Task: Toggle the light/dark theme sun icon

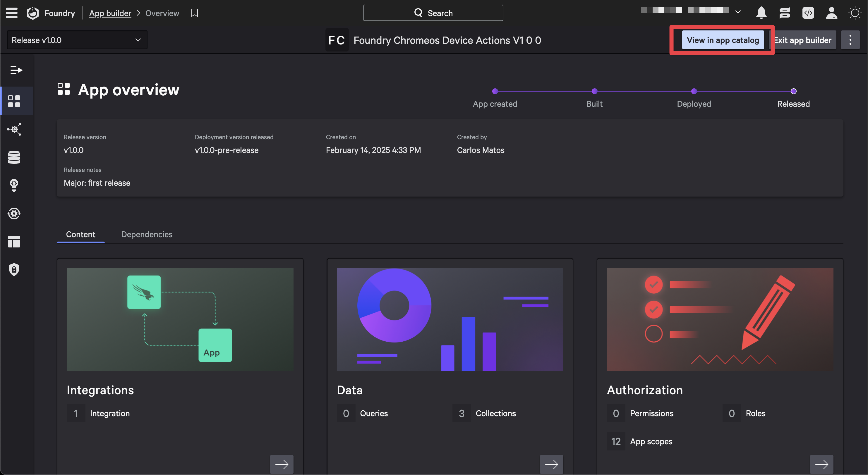Action: pos(855,13)
